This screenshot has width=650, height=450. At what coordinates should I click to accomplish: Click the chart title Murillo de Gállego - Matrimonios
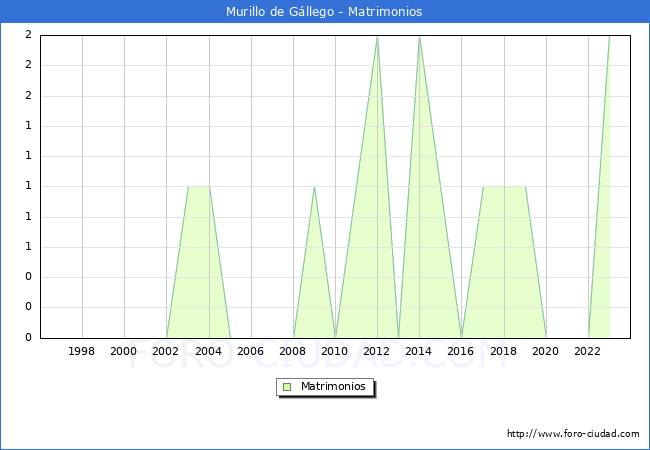[x=325, y=12]
